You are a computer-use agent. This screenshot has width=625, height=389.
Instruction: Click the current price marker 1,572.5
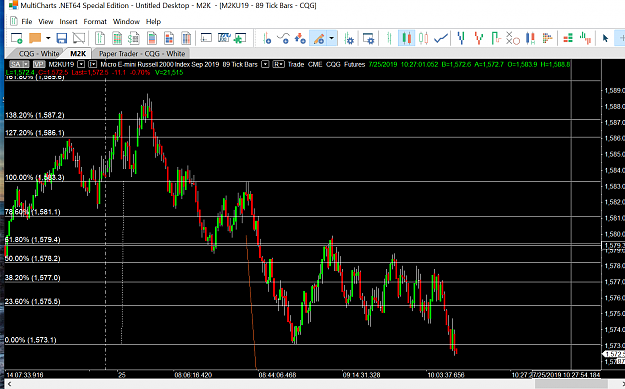click(x=614, y=354)
